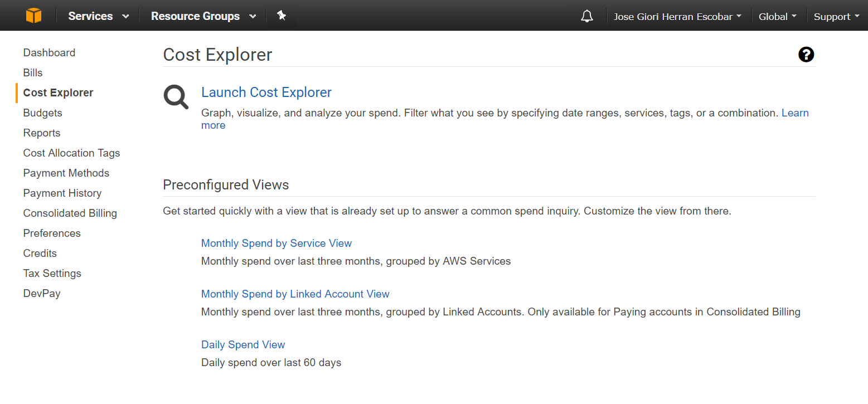Open the Global region dropdown
Image resolution: width=868 pixels, height=404 pixels.
(x=777, y=17)
